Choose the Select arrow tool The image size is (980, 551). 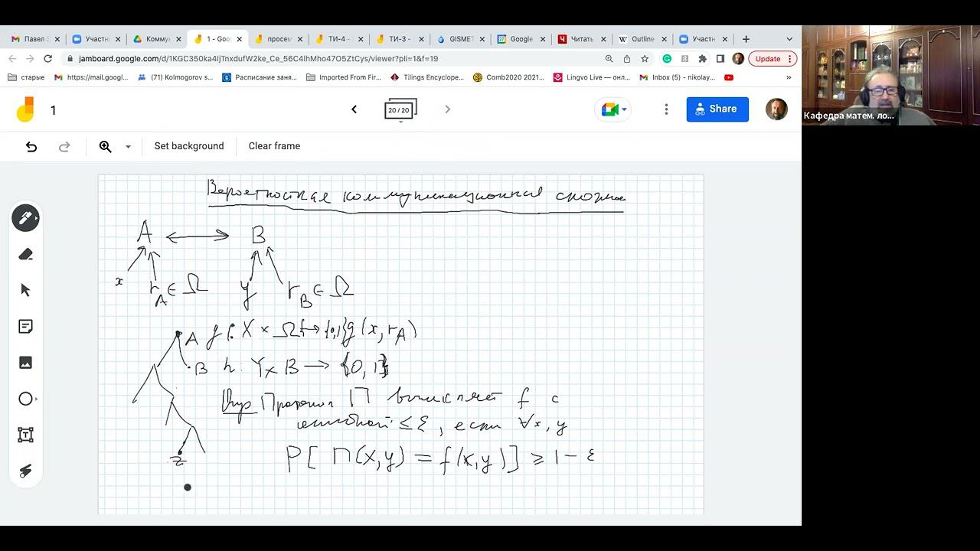point(25,290)
